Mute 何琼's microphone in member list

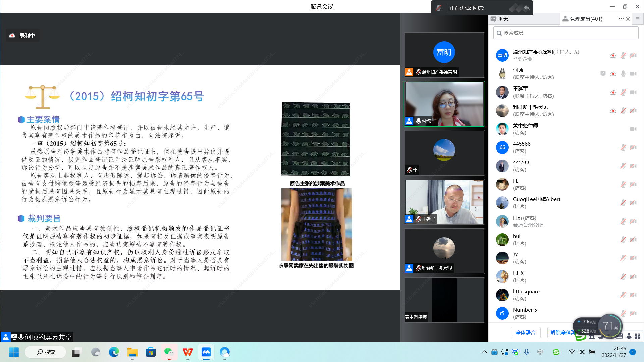[623, 74]
